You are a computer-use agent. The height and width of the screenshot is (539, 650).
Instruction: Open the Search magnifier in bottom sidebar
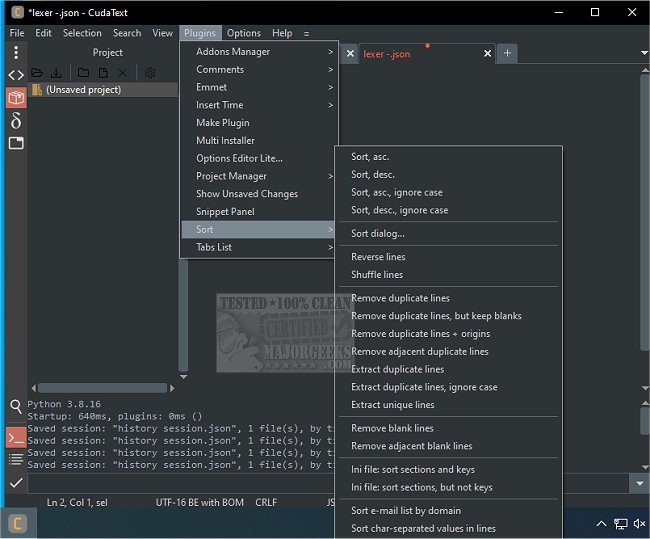[x=16, y=407]
